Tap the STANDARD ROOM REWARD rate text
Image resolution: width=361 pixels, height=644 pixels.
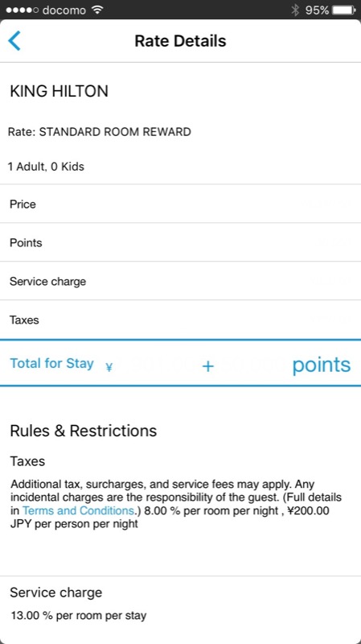pos(115,132)
